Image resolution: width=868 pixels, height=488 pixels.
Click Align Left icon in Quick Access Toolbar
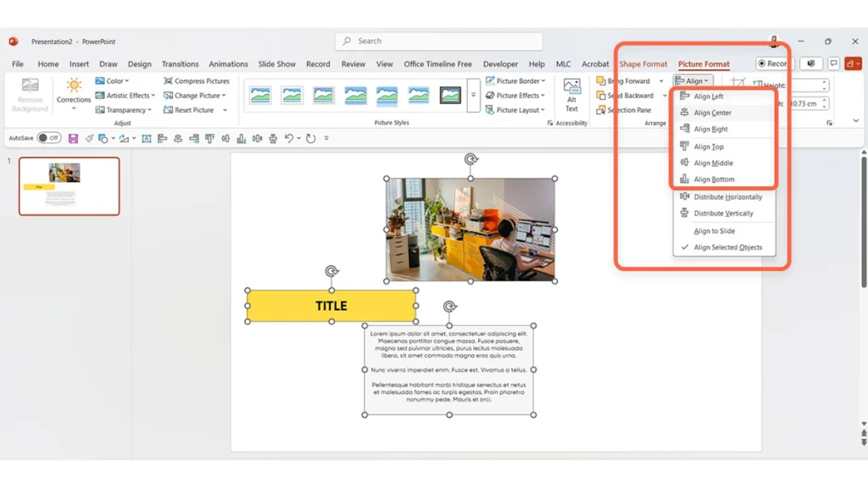(162, 138)
